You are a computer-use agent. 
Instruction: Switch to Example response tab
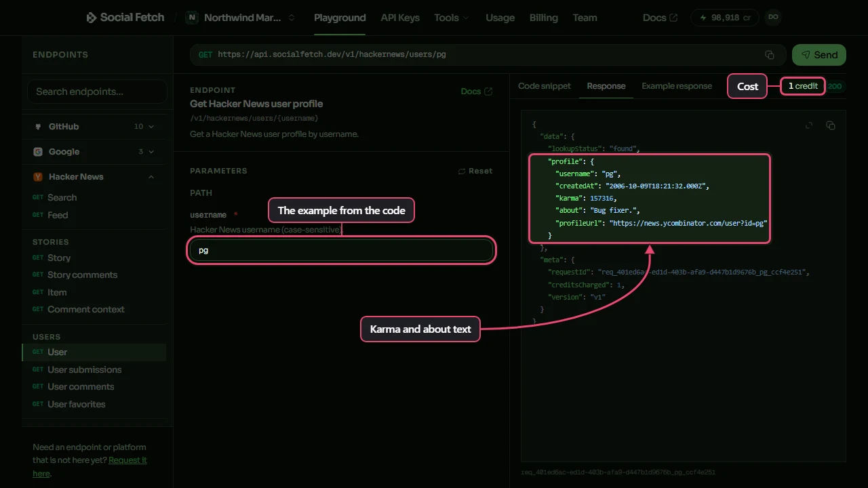[677, 86]
